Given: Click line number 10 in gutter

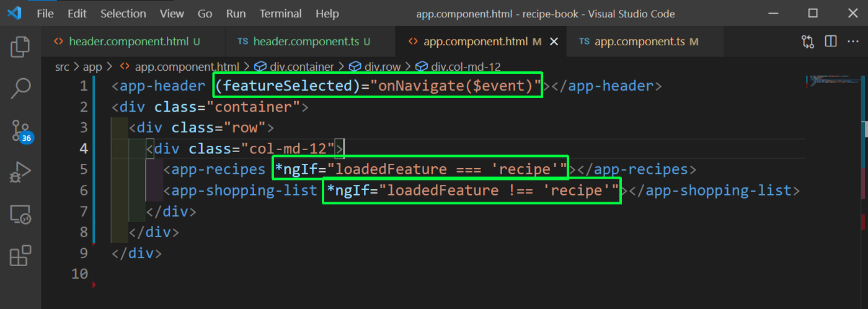Looking at the screenshot, I should click(x=80, y=274).
